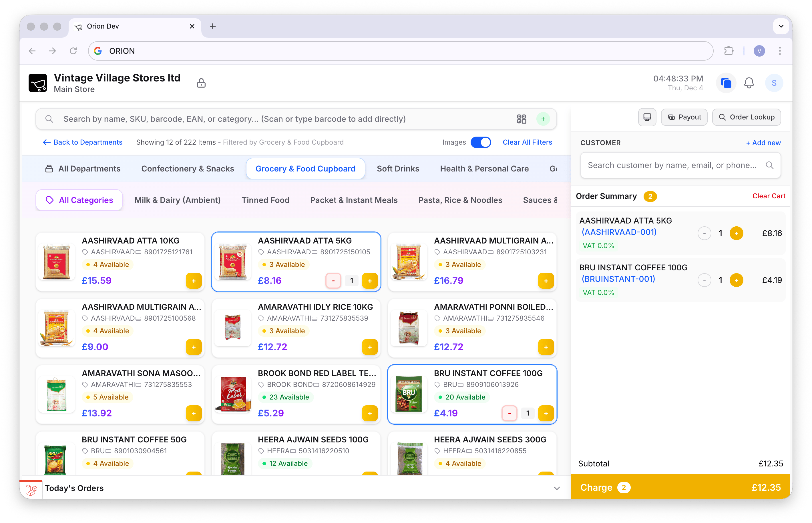Open the notifications bell
Image resolution: width=812 pixels, height=523 pixels.
749,83
